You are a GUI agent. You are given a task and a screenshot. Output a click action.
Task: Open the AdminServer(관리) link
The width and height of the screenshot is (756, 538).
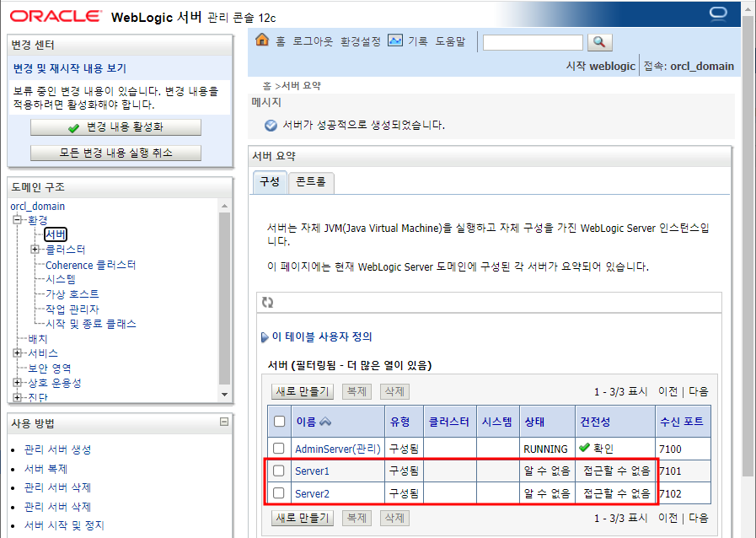tap(338, 449)
